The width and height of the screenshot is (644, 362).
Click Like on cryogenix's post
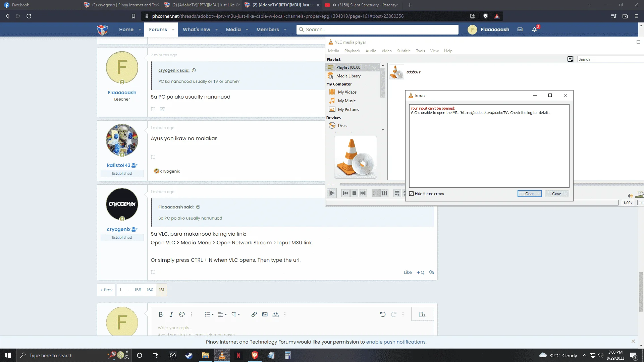tap(408, 272)
